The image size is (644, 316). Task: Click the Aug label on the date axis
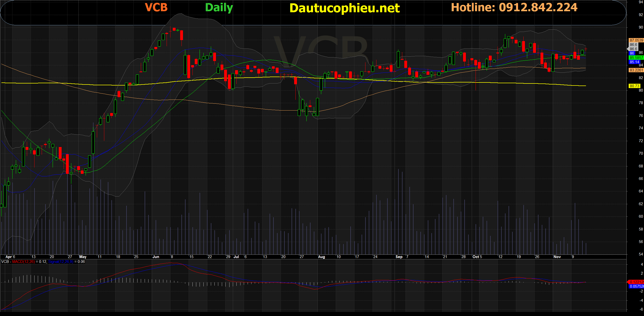pos(321,257)
